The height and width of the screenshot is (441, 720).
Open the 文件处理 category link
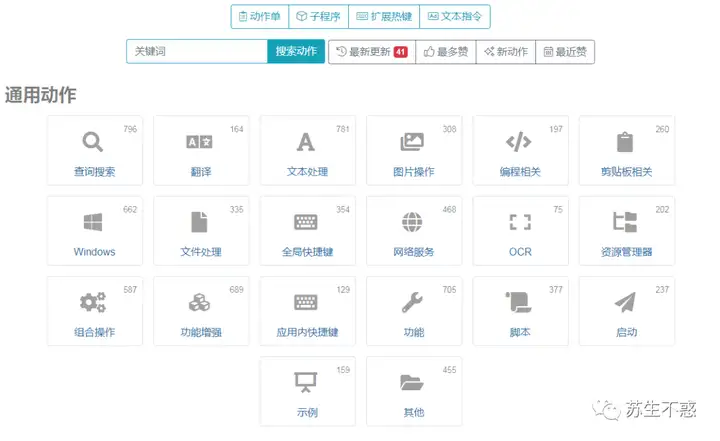pos(201,252)
